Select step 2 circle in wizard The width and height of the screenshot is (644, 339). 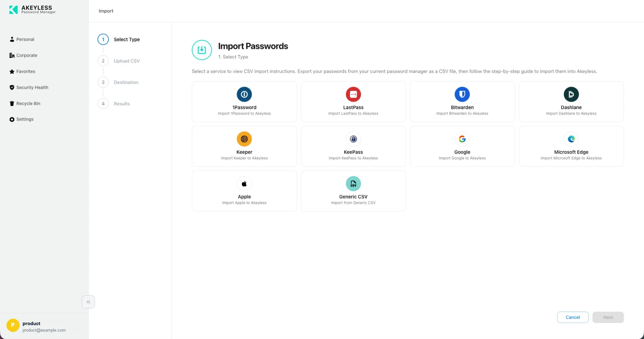[103, 61]
